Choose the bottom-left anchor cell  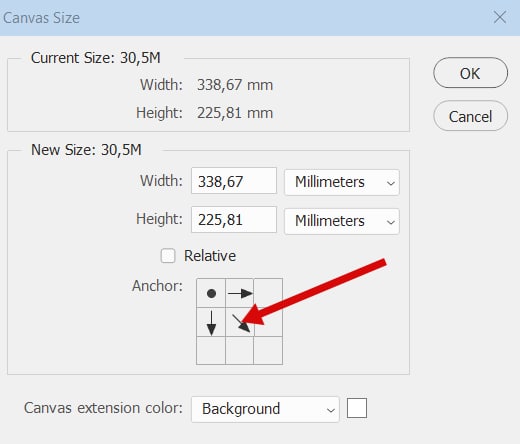[x=211, y=350]
